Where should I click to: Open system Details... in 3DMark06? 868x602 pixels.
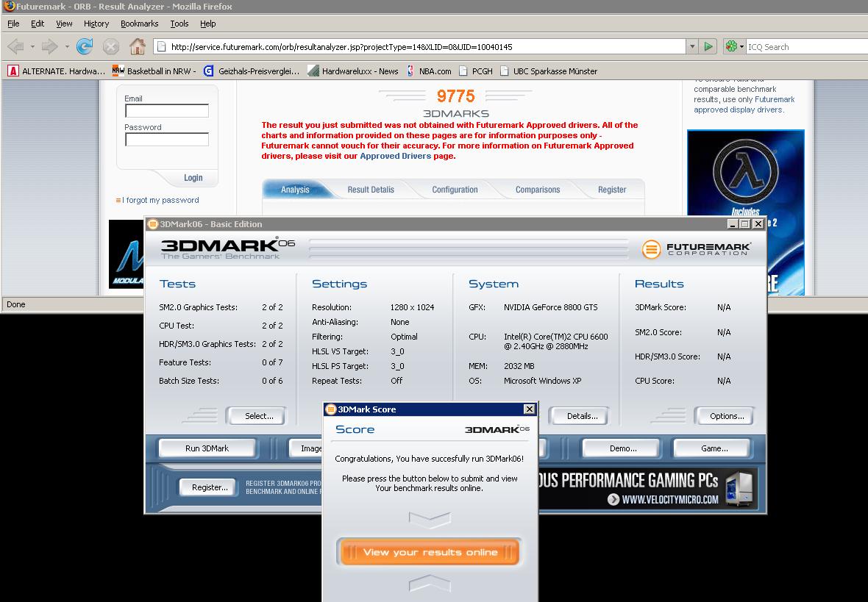pos(580,415)
